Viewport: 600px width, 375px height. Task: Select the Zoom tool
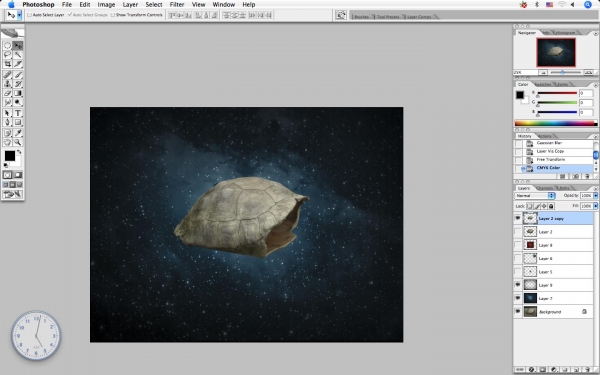coord(18,142)
